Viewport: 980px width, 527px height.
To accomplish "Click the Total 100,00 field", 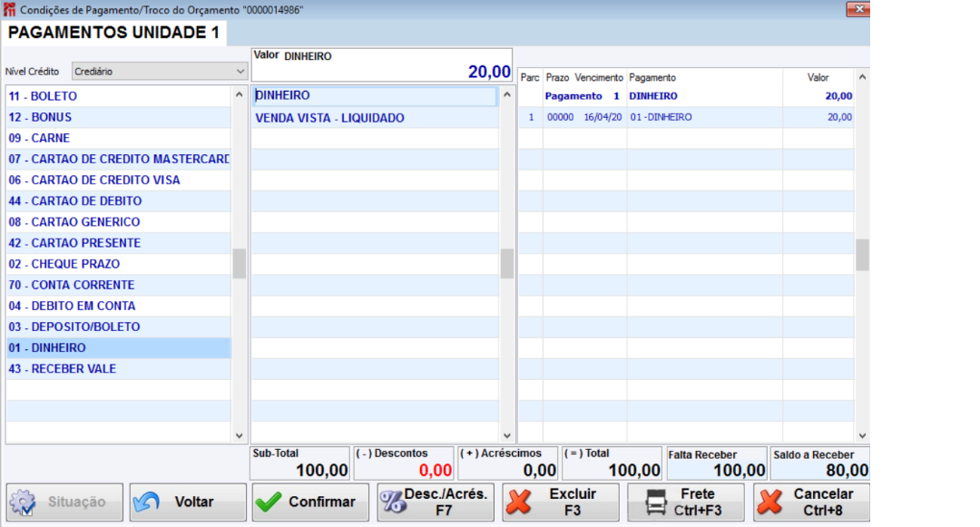I will tap(612, 464).
